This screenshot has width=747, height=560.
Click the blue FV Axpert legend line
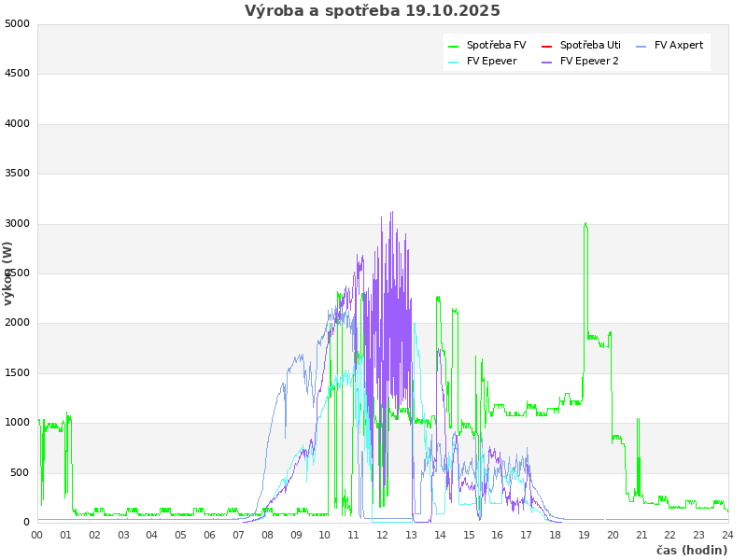pos(641,46)
